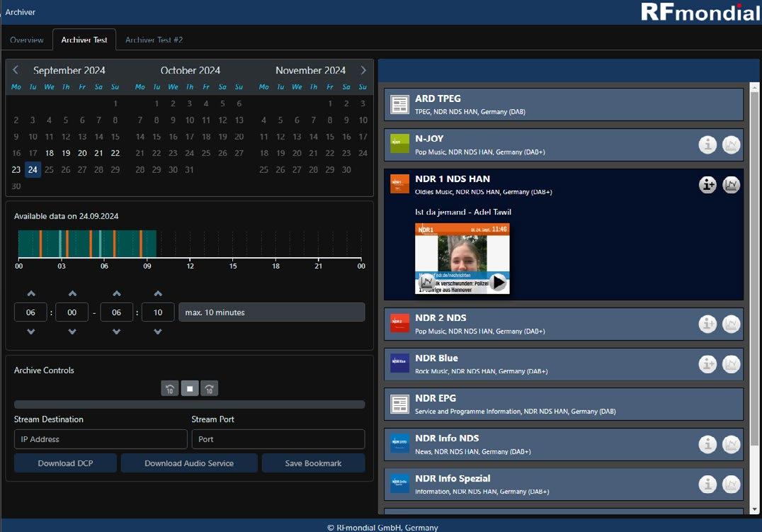This screenshot has height=532, width=762.
Task: Click end minute field showing 10
Action: [x=158, y=312]
